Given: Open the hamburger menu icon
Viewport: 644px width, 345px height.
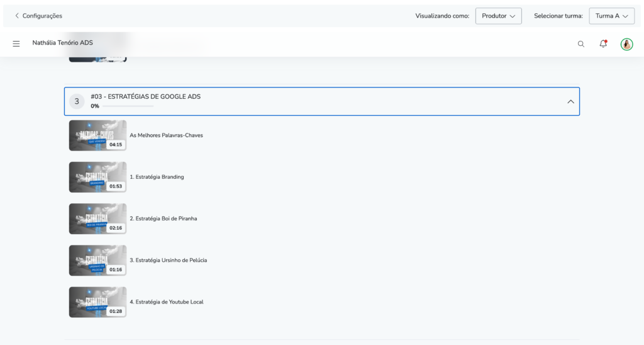Looking at the screenshot, I should point(16,43).
